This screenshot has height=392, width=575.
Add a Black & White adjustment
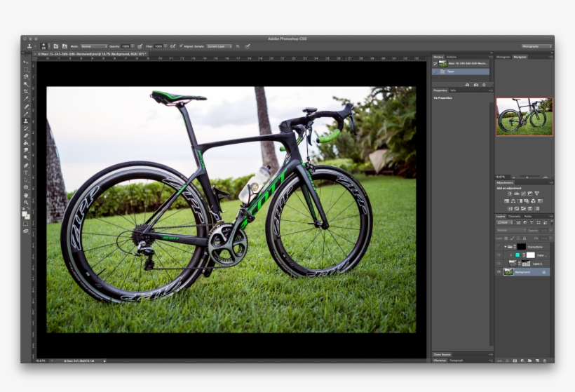click(x=520, y=201)
